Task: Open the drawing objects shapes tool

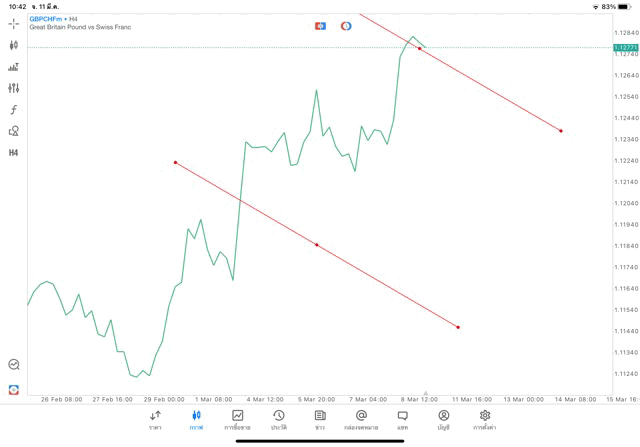Action: tap(13, 131)
